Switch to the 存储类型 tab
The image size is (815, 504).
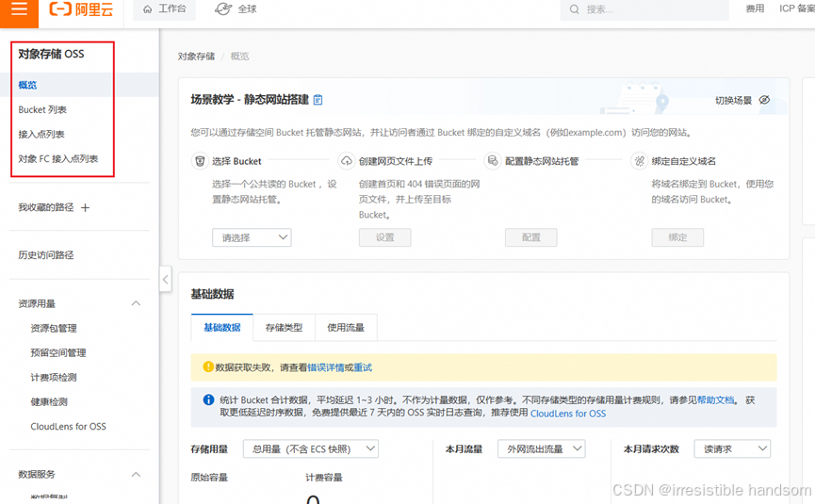point(284,328)
